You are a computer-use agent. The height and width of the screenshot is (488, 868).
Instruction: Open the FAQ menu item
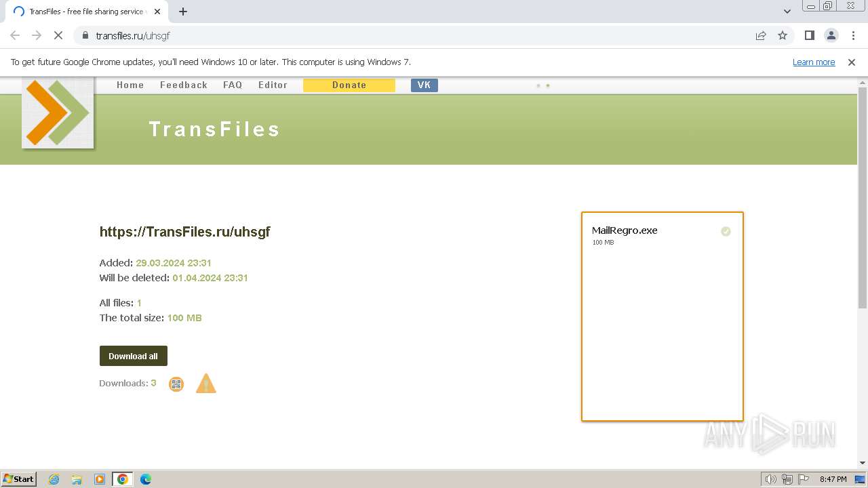(233, 85)
